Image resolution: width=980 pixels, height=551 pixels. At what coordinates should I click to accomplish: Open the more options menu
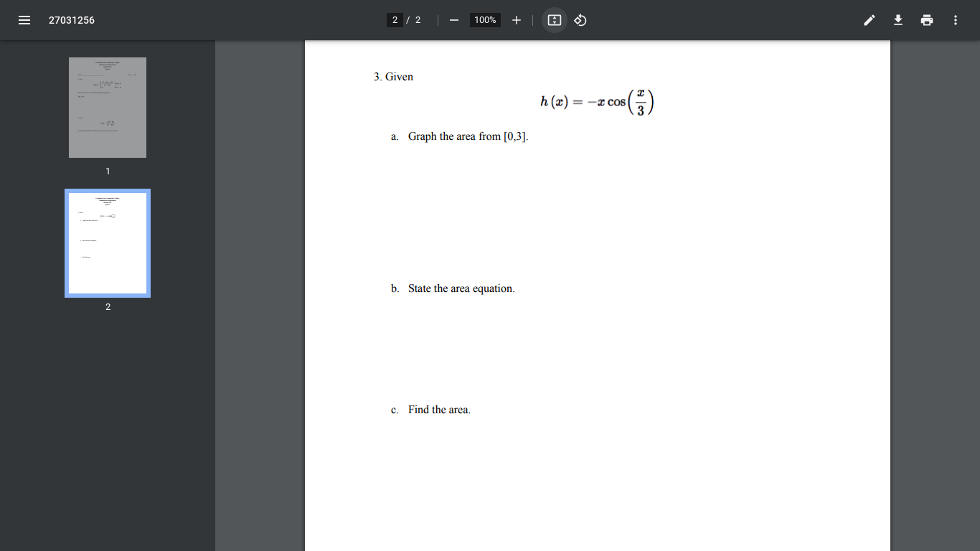click(955, 20)
